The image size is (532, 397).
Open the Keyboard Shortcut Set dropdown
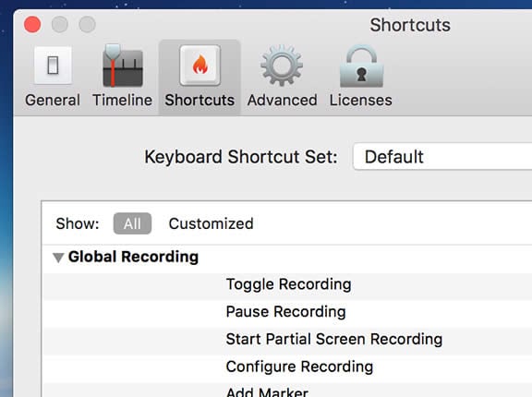pos(442,157)
